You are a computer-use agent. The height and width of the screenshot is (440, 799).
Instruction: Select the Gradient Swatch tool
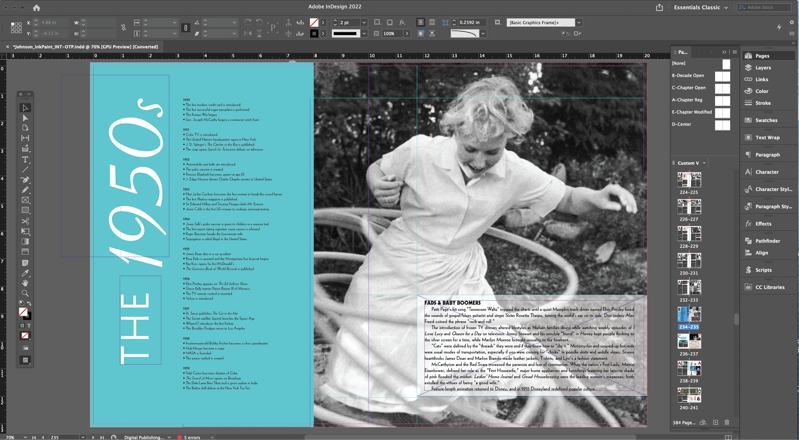click(25, 242)
